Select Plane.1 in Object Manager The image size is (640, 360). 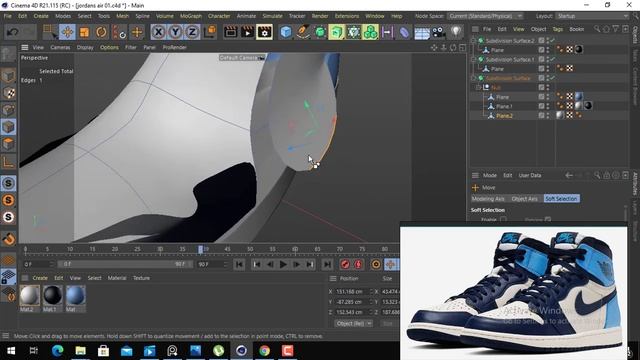click(x=504, y=107)
